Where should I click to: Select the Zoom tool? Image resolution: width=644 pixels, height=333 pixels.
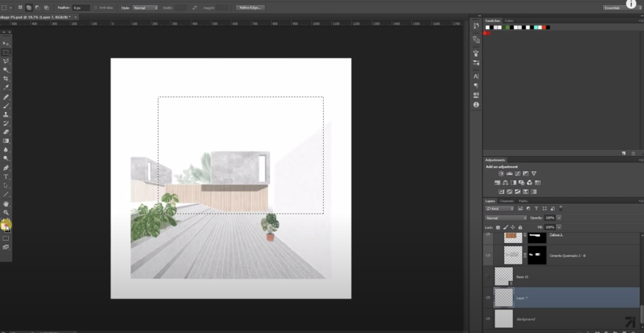pyautogui.click(x=6, y=213)
